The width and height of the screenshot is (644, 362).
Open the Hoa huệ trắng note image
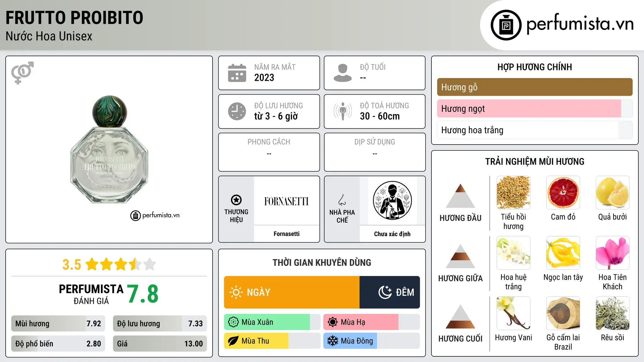(514, 253)
